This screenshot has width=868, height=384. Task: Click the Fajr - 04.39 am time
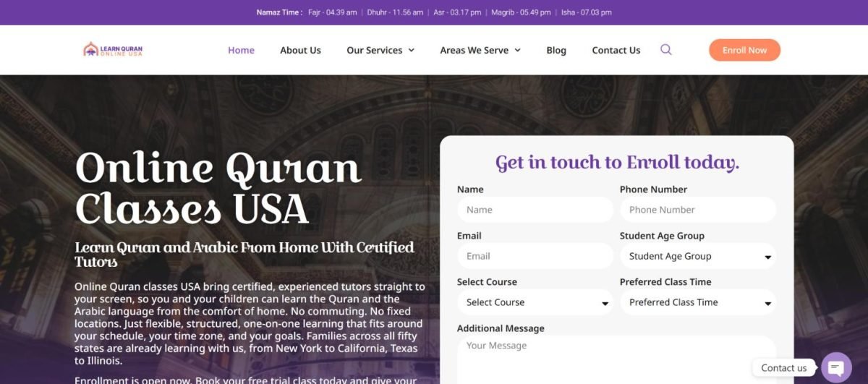[x=333, y=12]
